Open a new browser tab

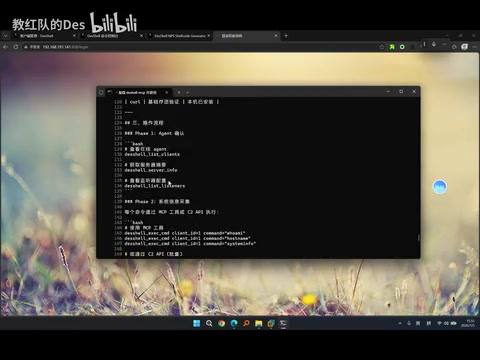click(x=286, y=36)
